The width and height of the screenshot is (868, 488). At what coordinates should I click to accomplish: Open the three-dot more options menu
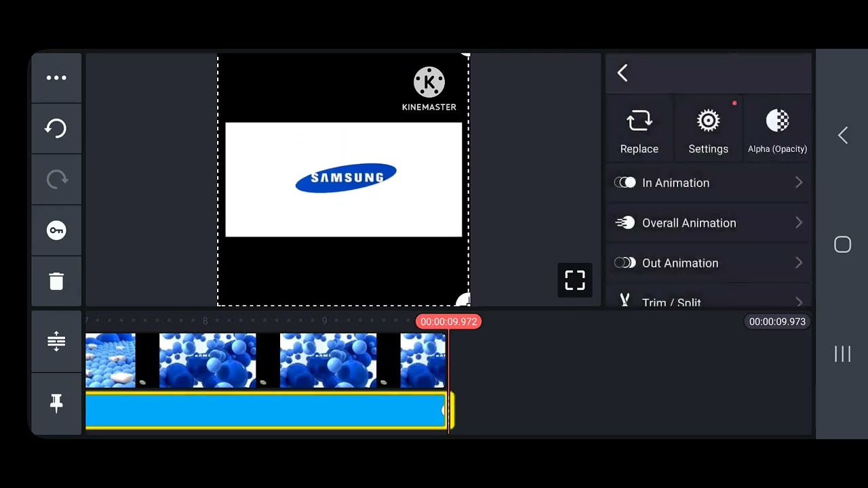[56, 78]
